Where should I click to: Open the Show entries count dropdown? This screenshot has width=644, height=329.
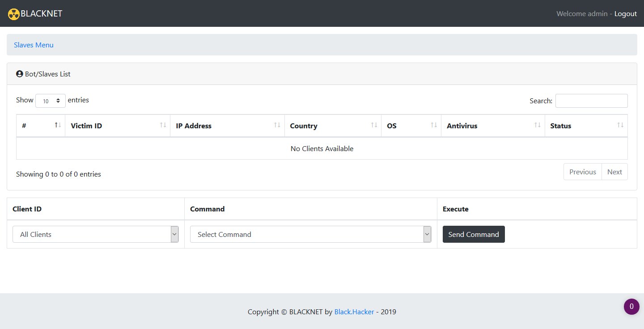[x=51, y=101]
